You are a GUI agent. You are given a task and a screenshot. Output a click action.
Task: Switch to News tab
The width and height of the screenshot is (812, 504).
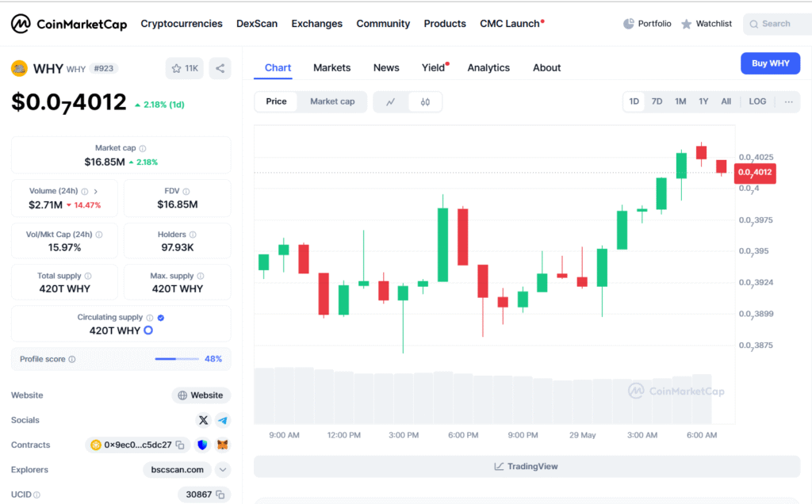386,68
